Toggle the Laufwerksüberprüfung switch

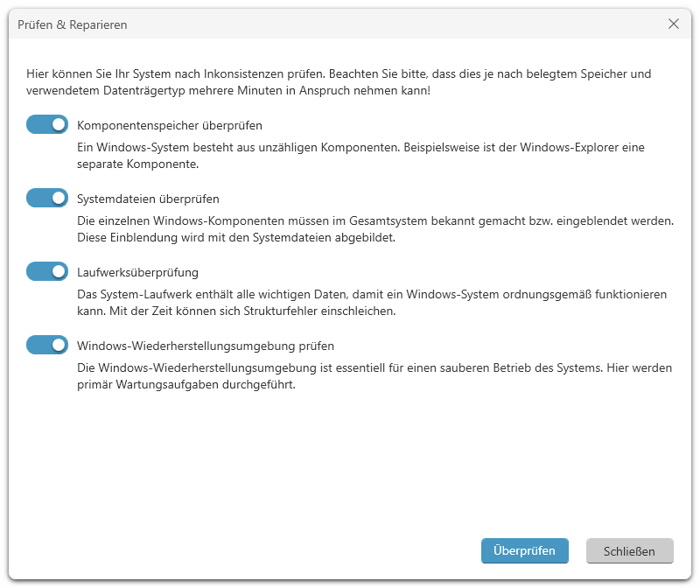(47, 272)
